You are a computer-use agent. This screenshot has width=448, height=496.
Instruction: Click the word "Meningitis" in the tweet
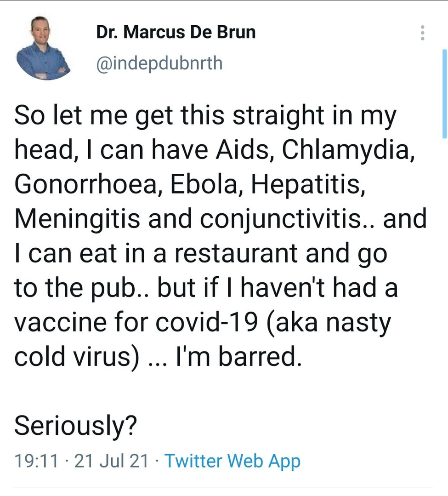(77, 219)
